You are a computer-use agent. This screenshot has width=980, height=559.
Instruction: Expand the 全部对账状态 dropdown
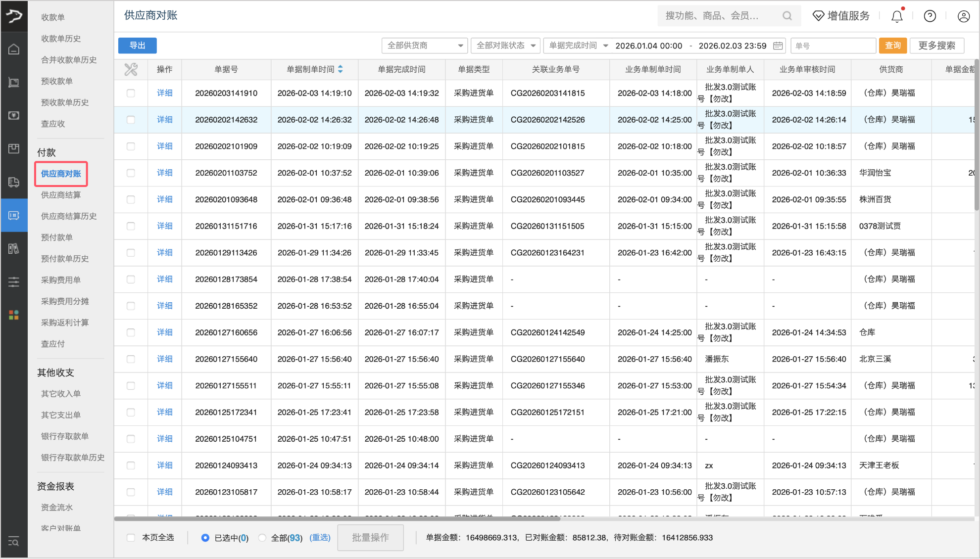point(505,46)
